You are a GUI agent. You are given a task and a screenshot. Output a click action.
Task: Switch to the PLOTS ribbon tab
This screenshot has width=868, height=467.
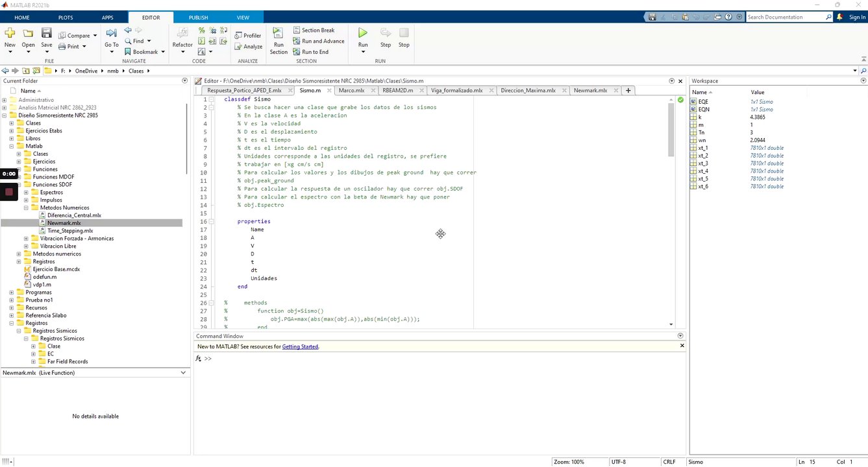tap(66, 18)
